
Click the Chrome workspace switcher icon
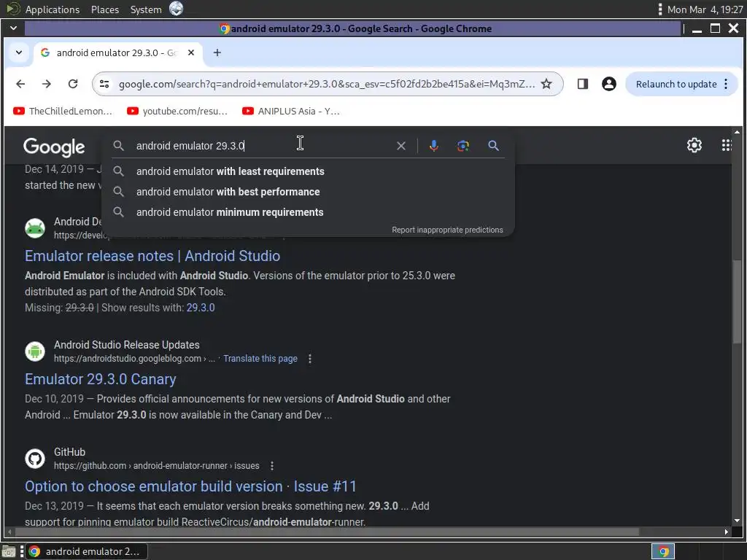point(662,551)
